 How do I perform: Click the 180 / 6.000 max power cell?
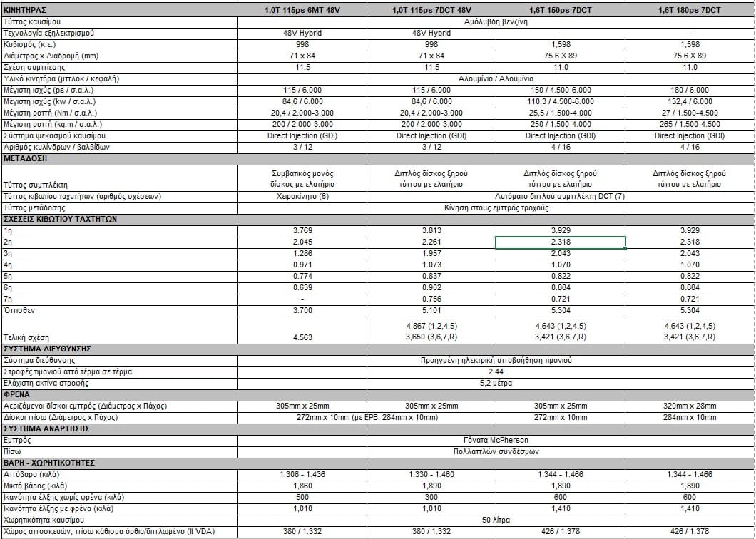point(689,90)
